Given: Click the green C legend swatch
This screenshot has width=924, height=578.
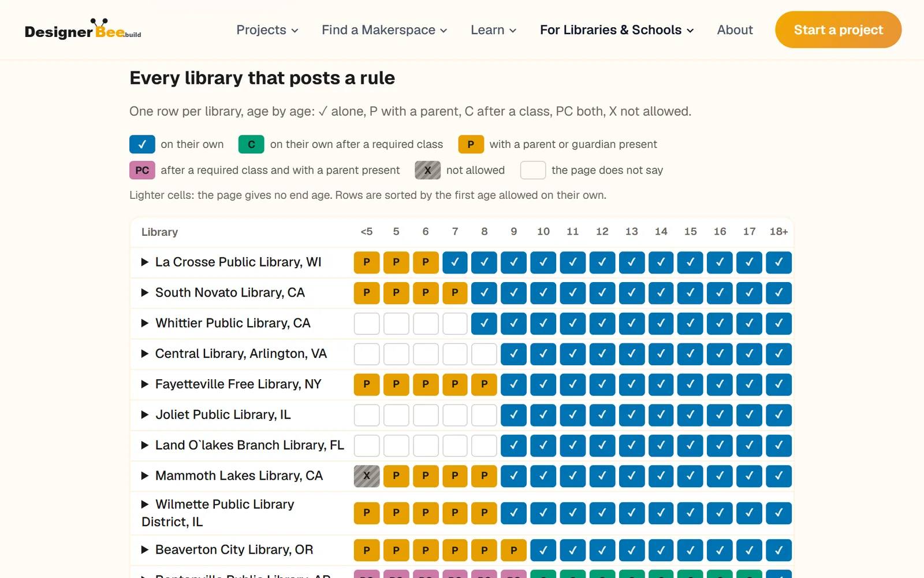Looking at the screenshot, I should tap(251, 144).
